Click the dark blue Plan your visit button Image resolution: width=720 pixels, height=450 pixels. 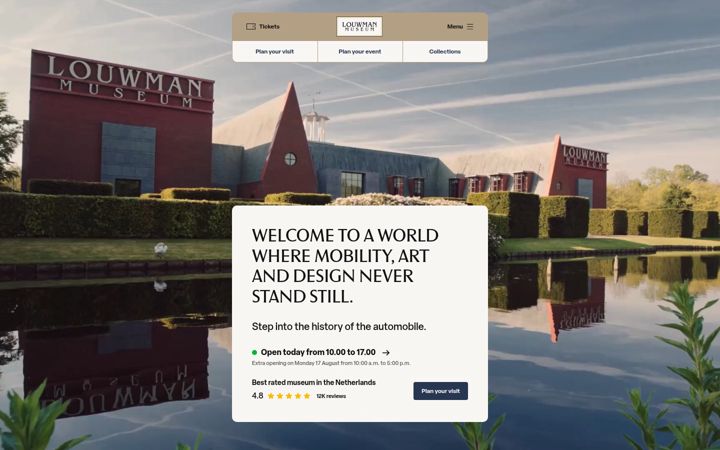(x=440, y=391)
